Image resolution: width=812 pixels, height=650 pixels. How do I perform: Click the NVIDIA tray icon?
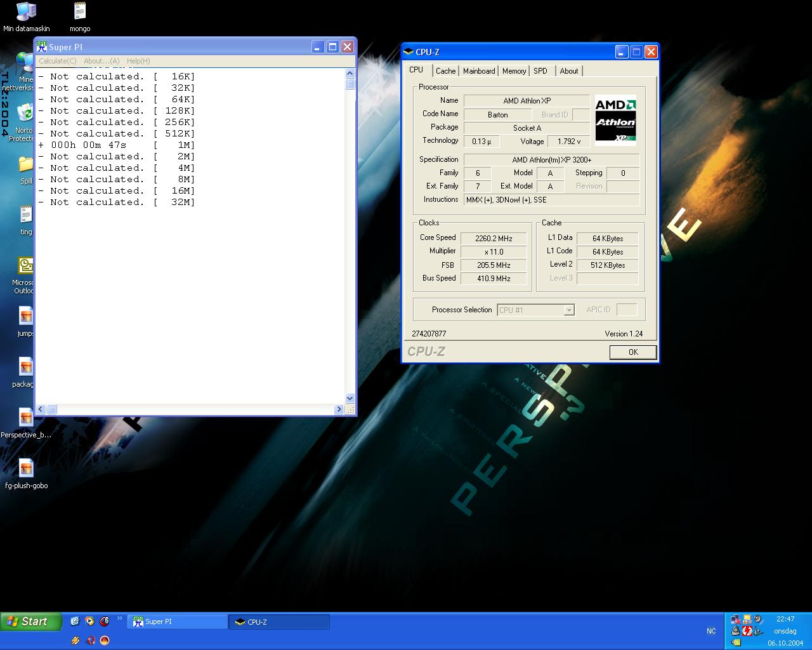coord(736,642)
